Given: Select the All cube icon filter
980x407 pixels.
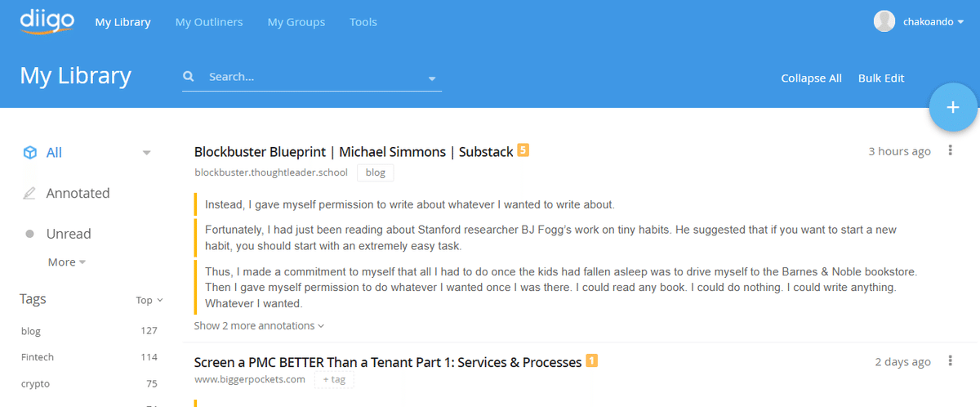Looking at the screenshot, I should tap(29, 153).
